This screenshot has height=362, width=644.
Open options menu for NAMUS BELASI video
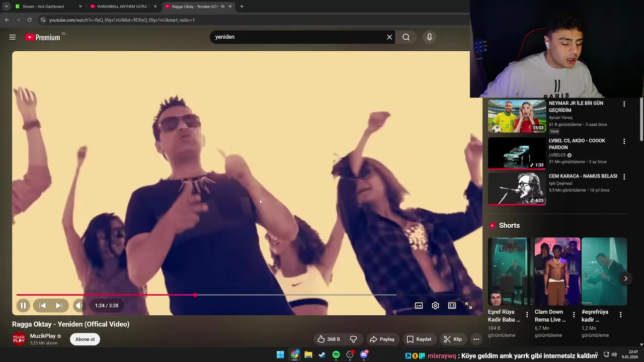point(624,177)
